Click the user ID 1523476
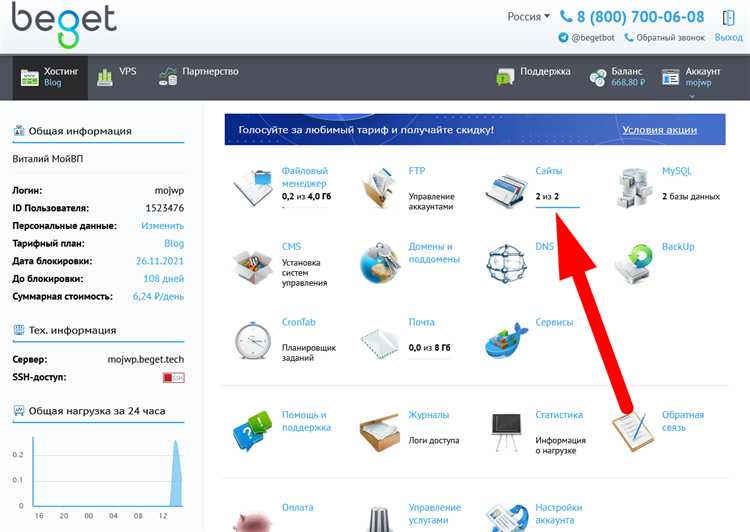750x532 pixels. pyautogui.click(x=165, y=208)
